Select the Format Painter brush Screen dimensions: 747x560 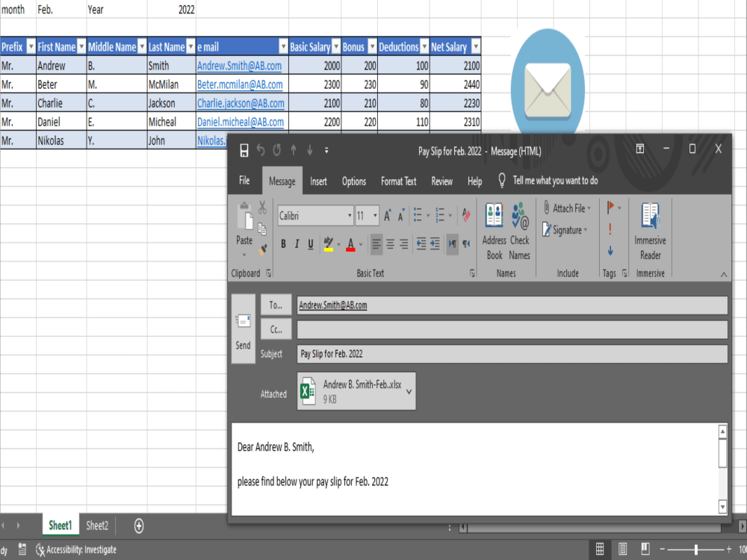pyautogui.click(x=262, y=249)
